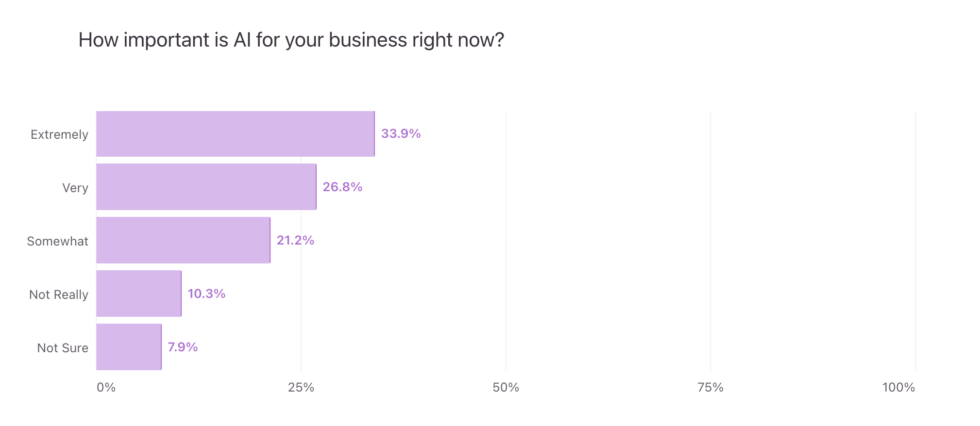Select the Somewhat bar
The width and height of the screenshot is (980, 426).
pyautogui.click(x=183, y=240)
